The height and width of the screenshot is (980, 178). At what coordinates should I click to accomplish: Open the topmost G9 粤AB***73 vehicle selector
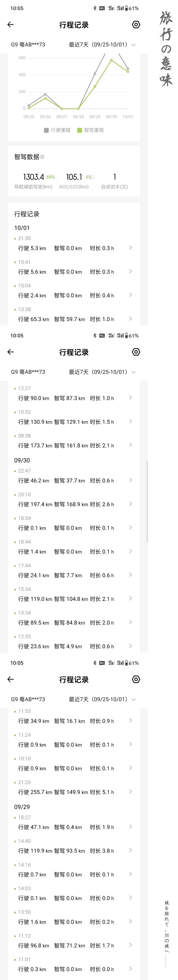click(x=28, y=45)
